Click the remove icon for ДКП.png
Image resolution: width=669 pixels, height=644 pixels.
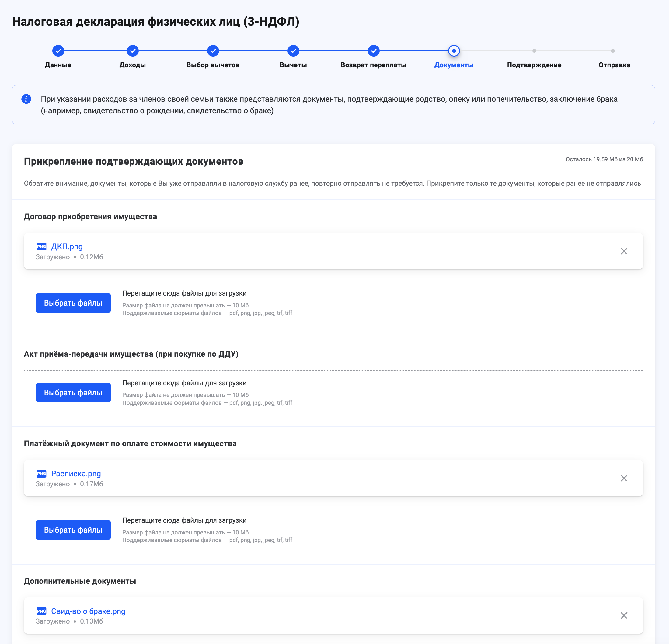pyautogui.click(x=625, y=251)
